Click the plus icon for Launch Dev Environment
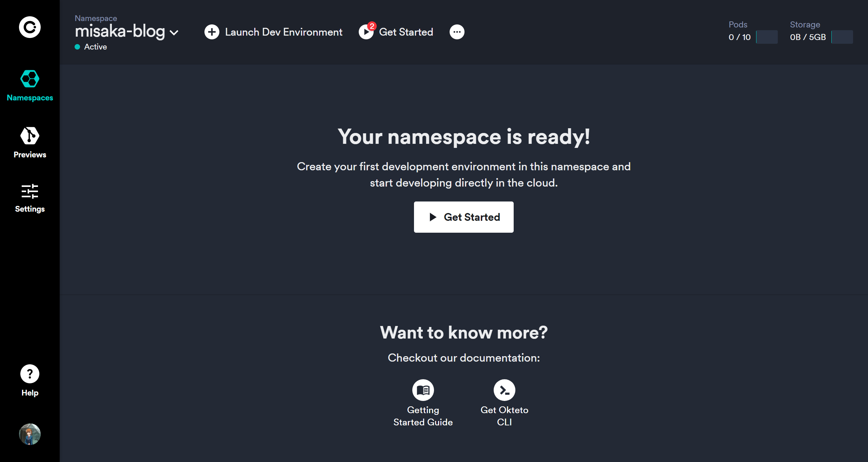Image resolution: width=868 pixels, height=462 pixels. [x=212, y=32]
